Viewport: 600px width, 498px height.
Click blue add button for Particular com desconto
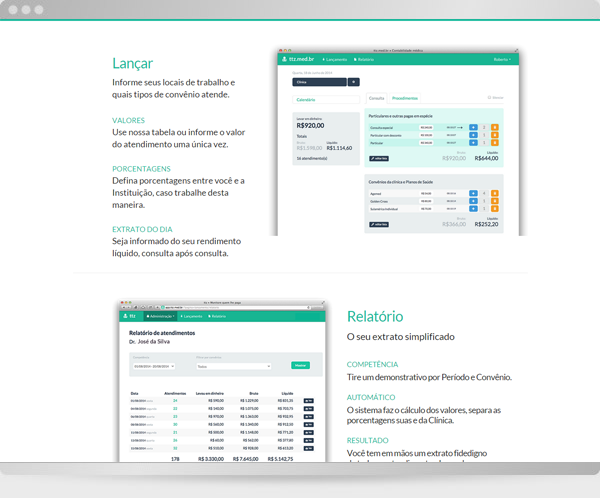(473, 135)
